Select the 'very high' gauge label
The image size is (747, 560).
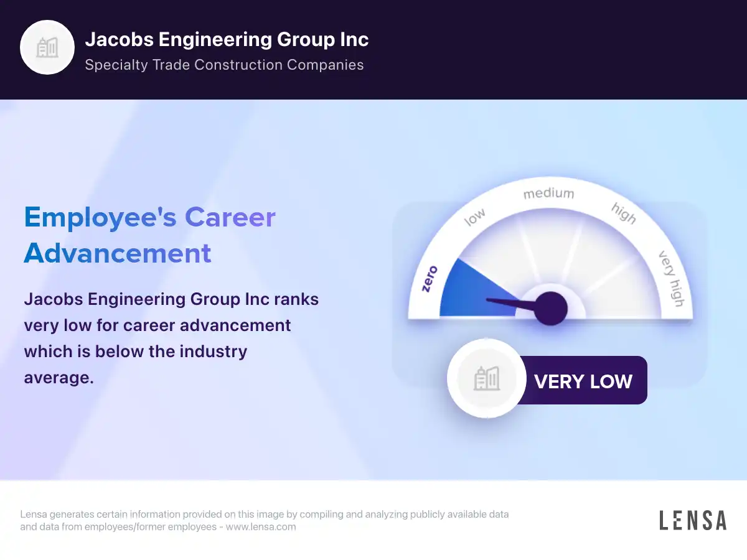click(x=671, y=278)
